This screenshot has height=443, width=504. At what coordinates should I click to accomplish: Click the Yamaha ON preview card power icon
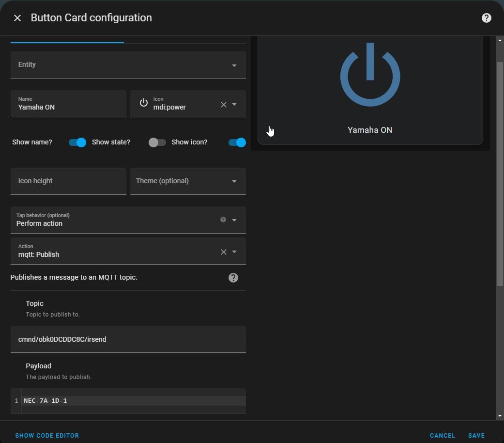tap(370, 75)
